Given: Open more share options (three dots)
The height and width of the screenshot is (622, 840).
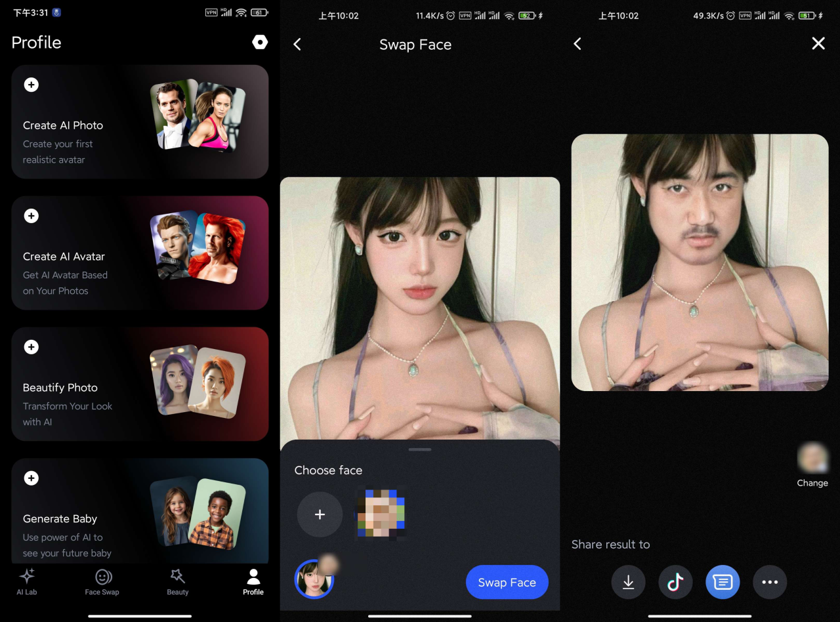Looking at the screenshot, I should [x=770, y=582].
